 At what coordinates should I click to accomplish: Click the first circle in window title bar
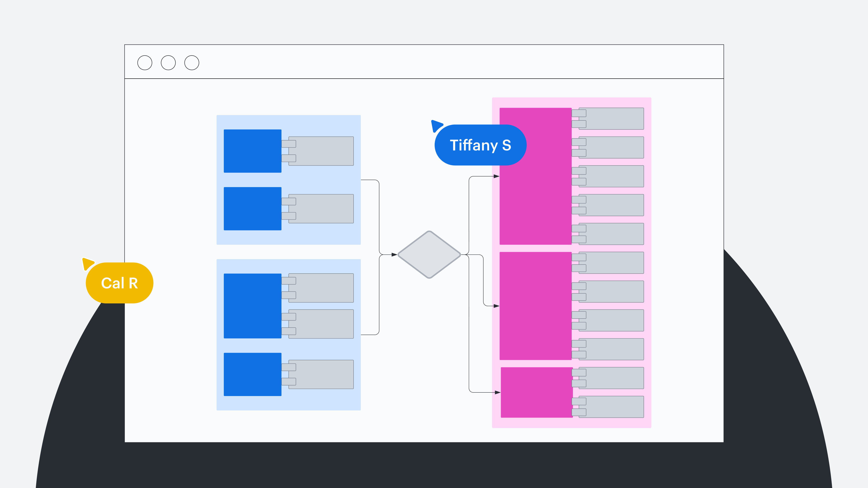(145, 63)
